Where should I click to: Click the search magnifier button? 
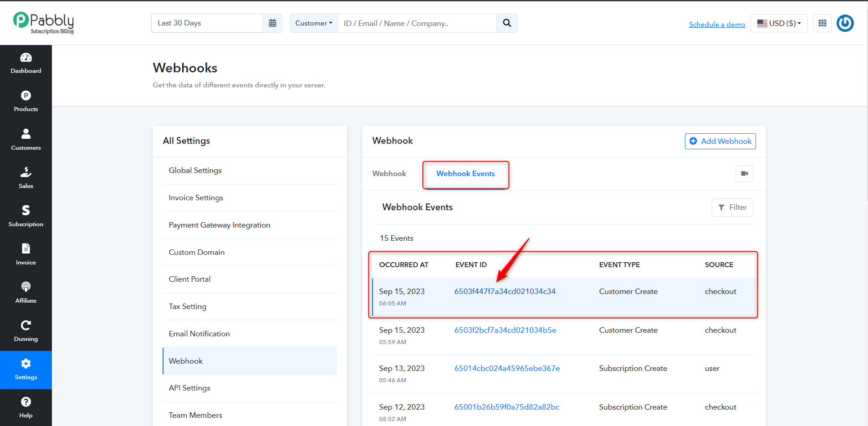pyautogui.click(x=507, y=23)
